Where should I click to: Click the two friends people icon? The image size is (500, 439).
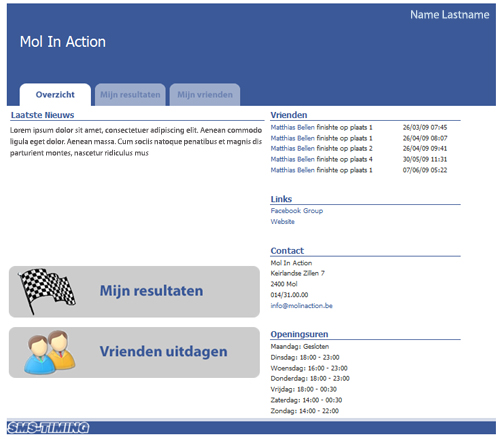point(50,352)
